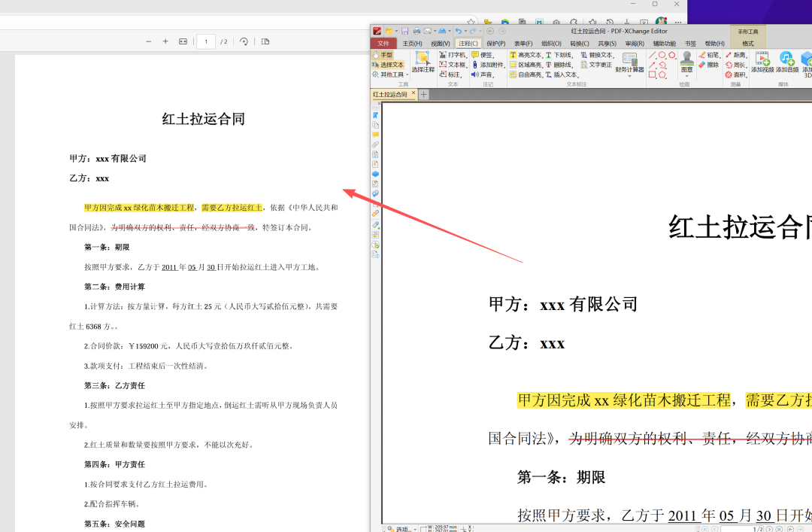Image resolution: width=812 pixels, height=532 pixels.
Task: Click the bookmarks icon in the left sidebar
Action: 375,114
